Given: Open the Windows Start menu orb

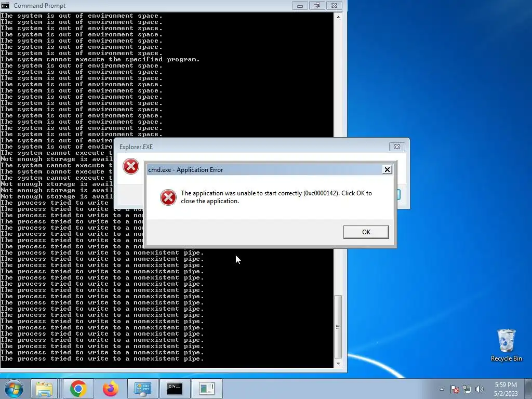Looking at the screenshot, I should pos(14,389).
